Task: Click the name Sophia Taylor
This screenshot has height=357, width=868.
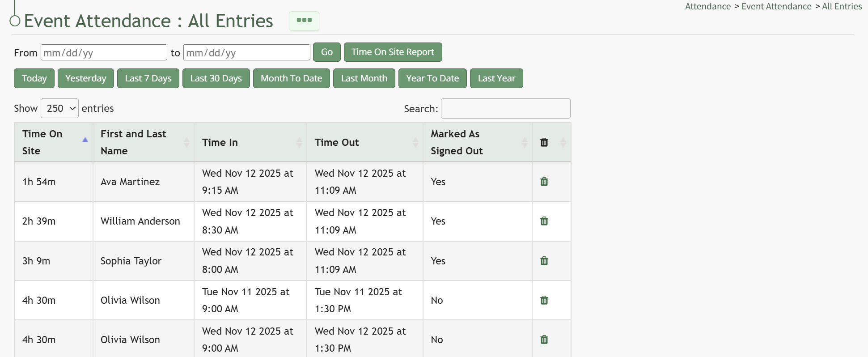Action: [131, 261]
